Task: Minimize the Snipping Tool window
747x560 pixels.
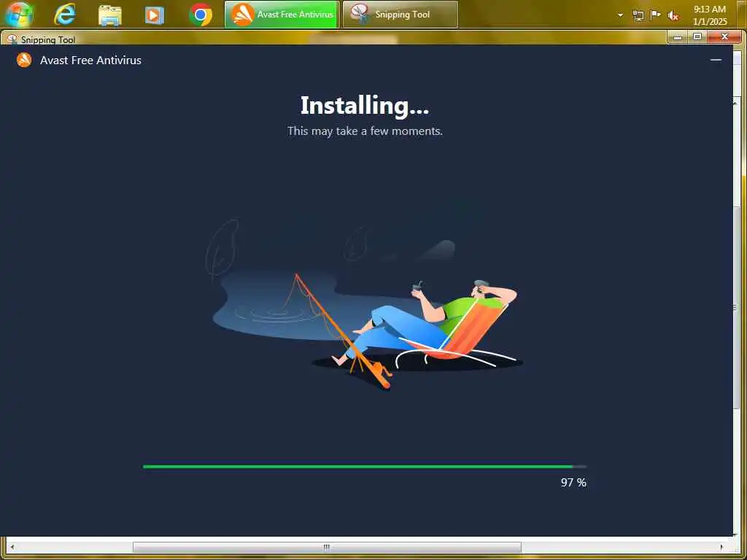Action: 678,36
